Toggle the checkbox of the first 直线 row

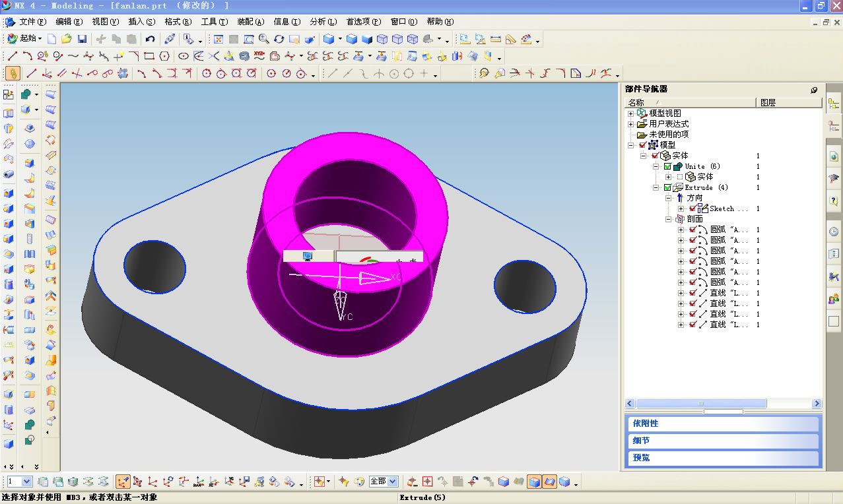tap(692, 293)
